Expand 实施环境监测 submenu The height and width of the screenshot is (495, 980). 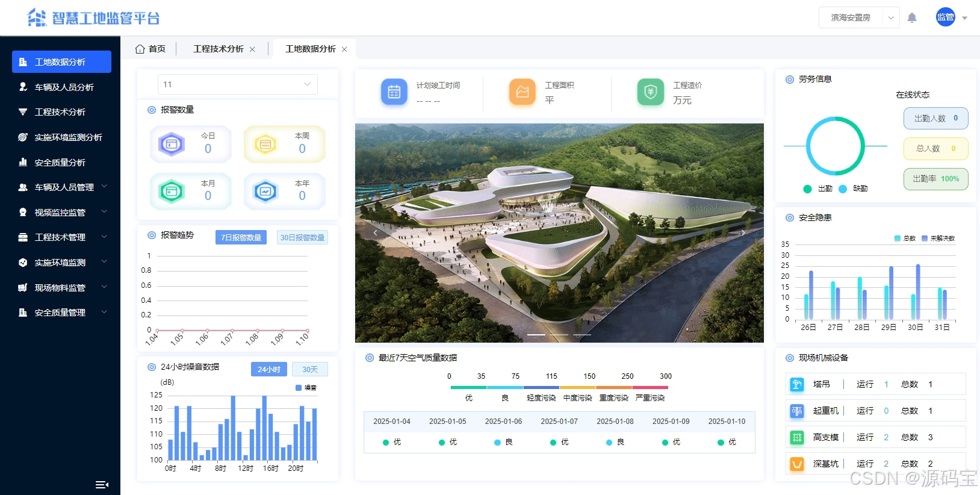61,263
